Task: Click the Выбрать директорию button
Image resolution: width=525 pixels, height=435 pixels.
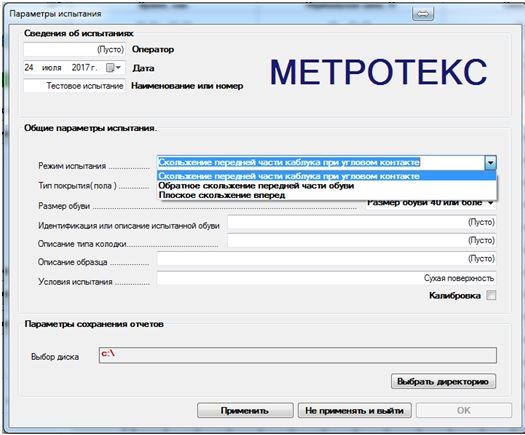Action: point(443,381)
